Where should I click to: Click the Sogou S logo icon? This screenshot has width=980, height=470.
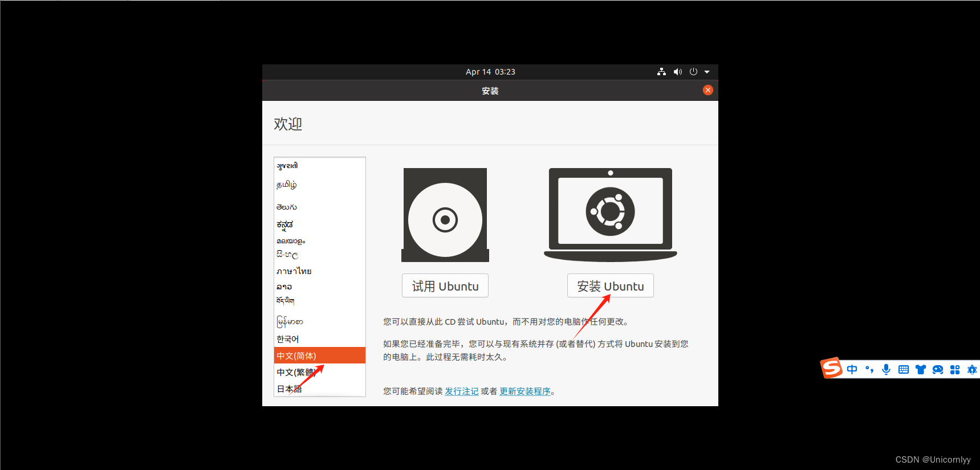[831, 368]
